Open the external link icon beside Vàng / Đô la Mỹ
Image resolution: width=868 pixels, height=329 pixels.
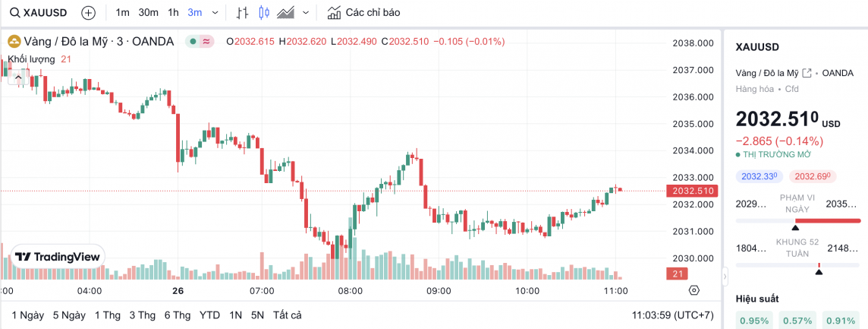tap(807, 73)
